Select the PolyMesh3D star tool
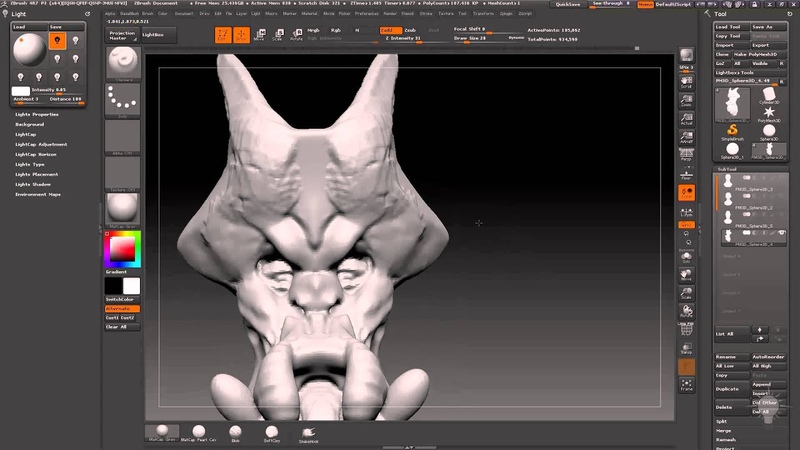800x450 pixels. (769, 114)
